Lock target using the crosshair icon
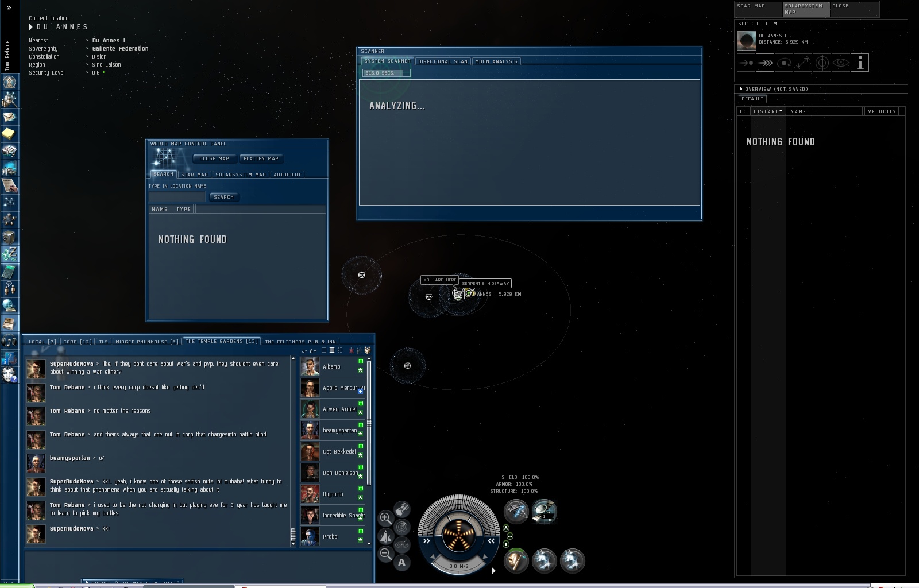919x588 pixels. click(822, 63)
